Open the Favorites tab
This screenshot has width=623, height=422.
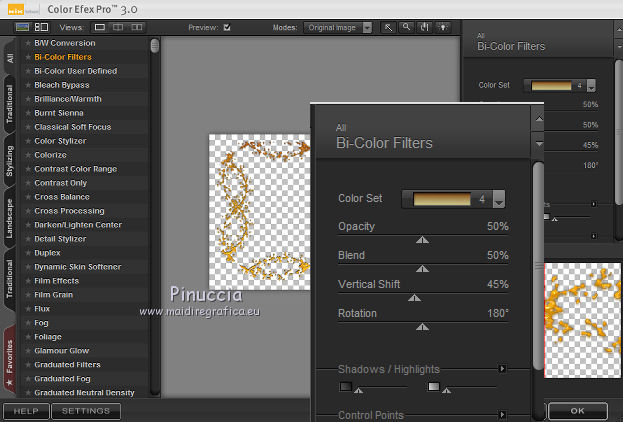pyautogui.click(x=10, y=360)
